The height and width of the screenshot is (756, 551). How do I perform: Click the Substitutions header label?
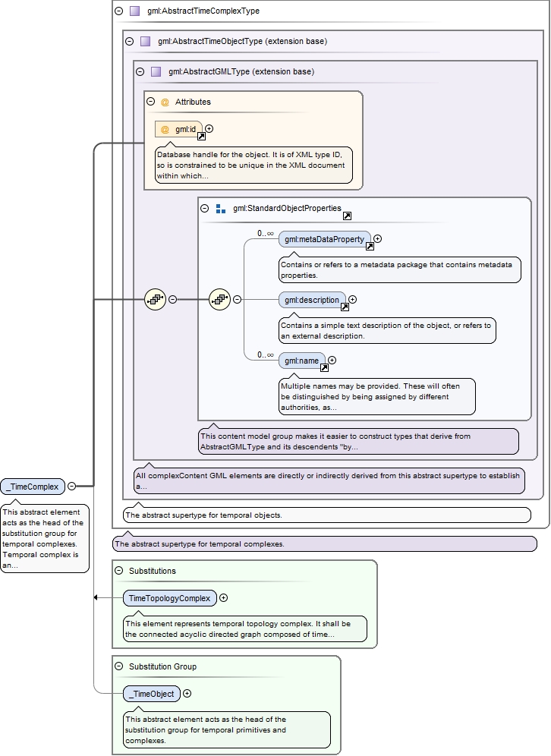coord(153,571)
